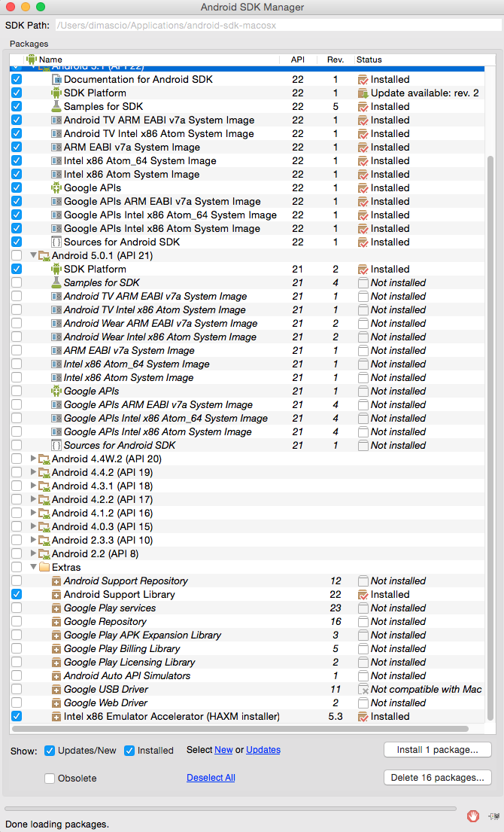Click the Install 1 package button

click(437, 750)
